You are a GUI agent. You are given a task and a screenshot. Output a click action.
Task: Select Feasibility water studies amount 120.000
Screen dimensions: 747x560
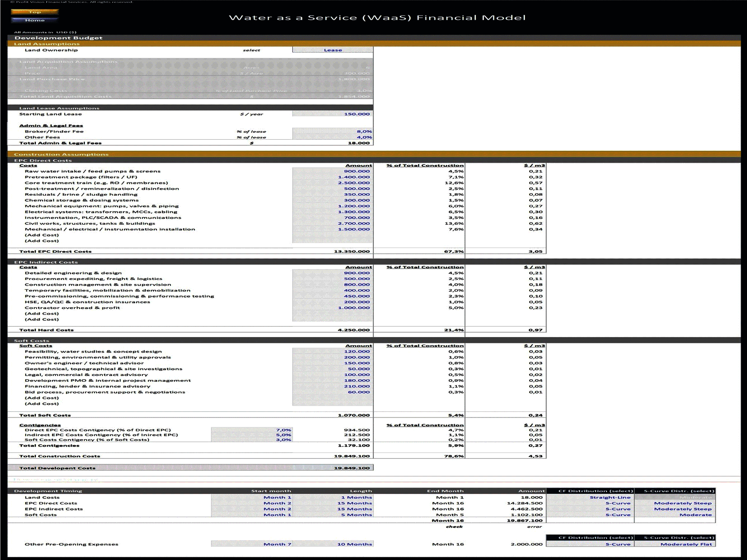pyautogui.click(x=333, y=352)
